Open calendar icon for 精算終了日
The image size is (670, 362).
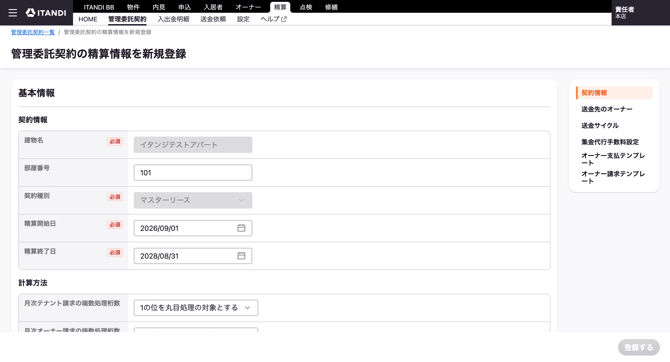click(x=241, y=256)
